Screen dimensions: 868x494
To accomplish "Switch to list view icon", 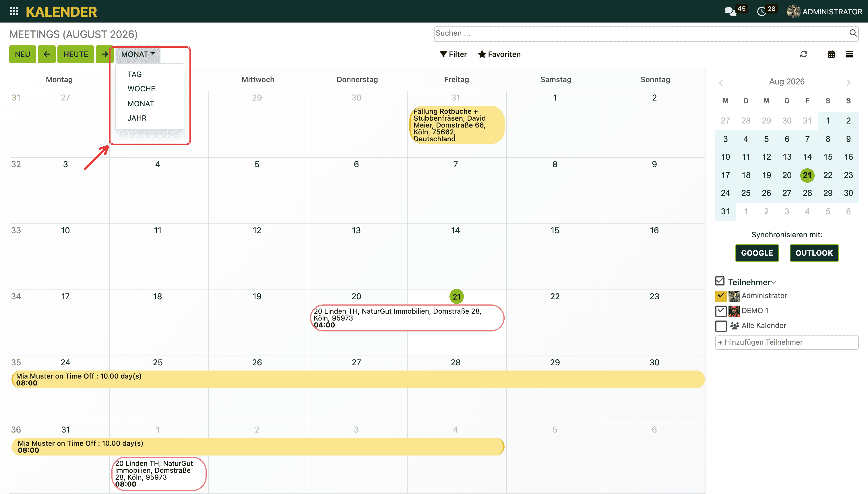I will tap(849, 54).
